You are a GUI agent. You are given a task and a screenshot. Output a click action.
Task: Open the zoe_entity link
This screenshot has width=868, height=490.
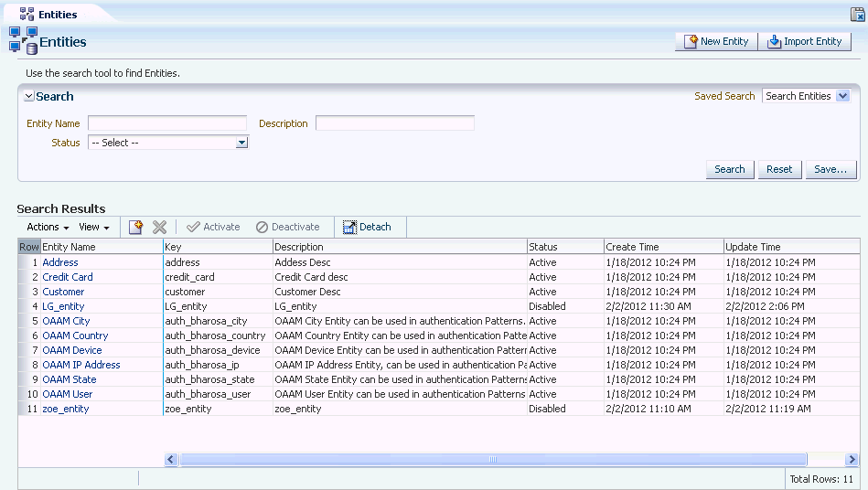pos(65,409)
